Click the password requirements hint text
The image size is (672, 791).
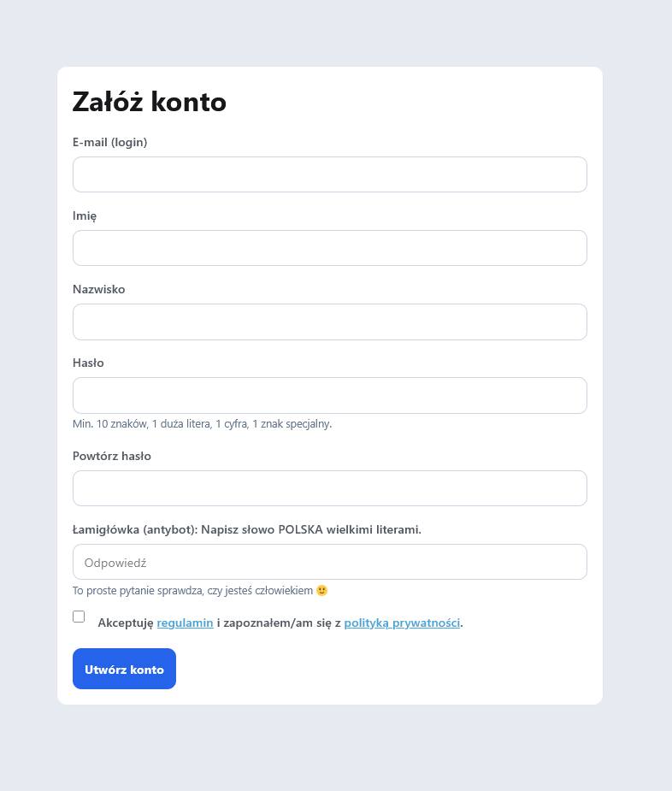203,423
